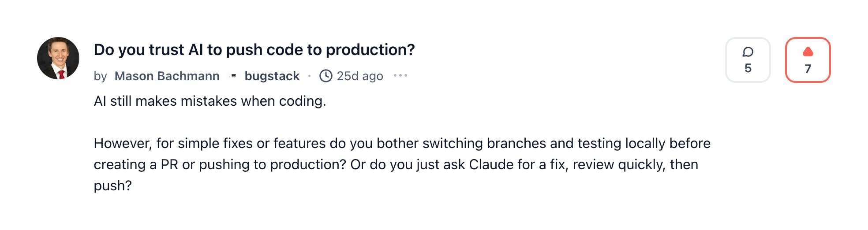Visit author Mason Bachmann's profile name link
This screenshot has height=230, width=868.
[167, 76]
